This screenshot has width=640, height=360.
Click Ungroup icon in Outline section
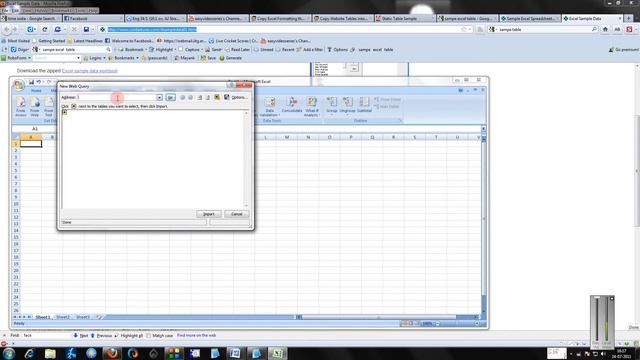(347, 105)
